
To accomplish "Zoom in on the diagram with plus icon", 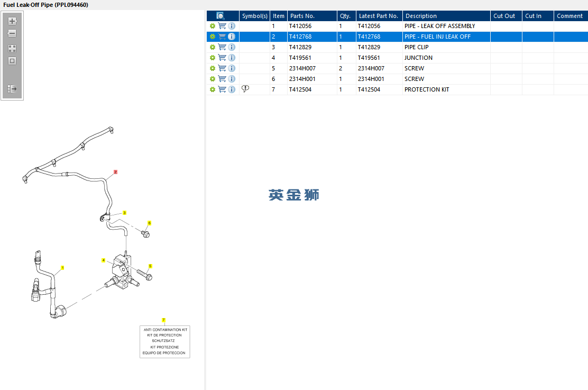I will 12,21.
